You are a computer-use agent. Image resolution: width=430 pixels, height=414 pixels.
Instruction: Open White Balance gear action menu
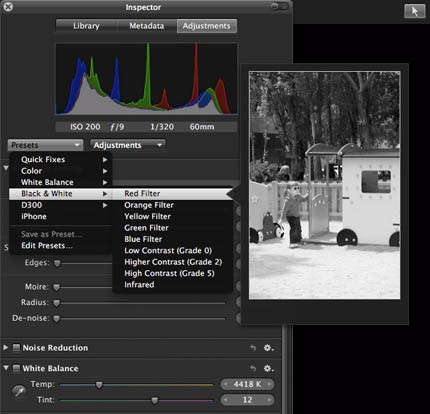(x=268, y=369)
